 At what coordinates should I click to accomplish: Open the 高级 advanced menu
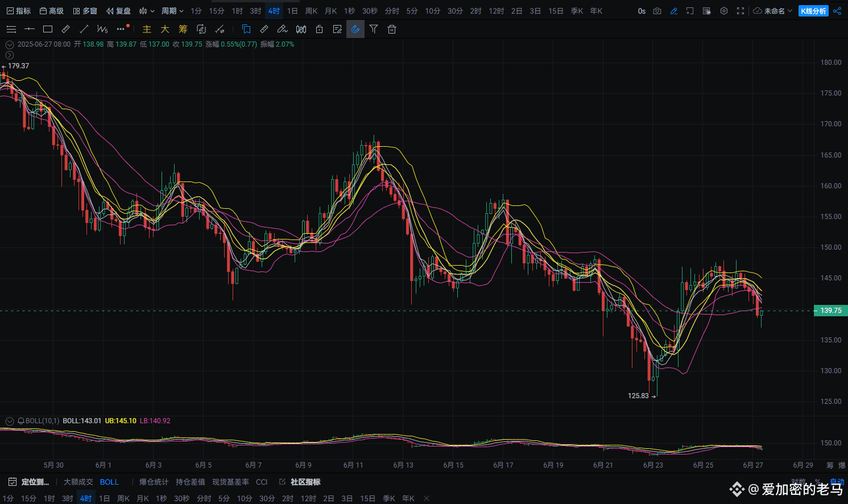pos(52,11)
